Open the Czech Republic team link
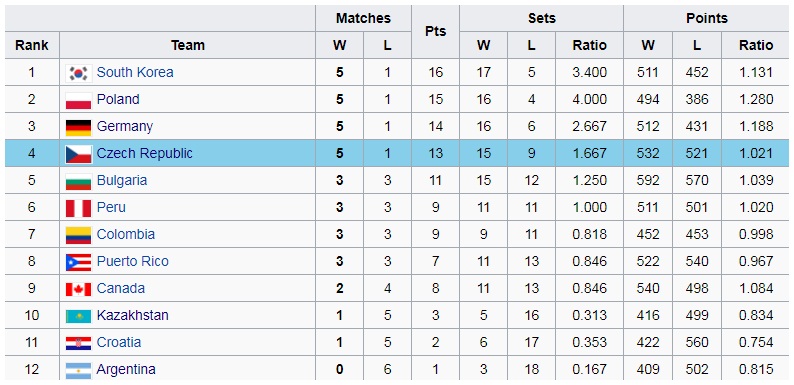 (144, 153)
